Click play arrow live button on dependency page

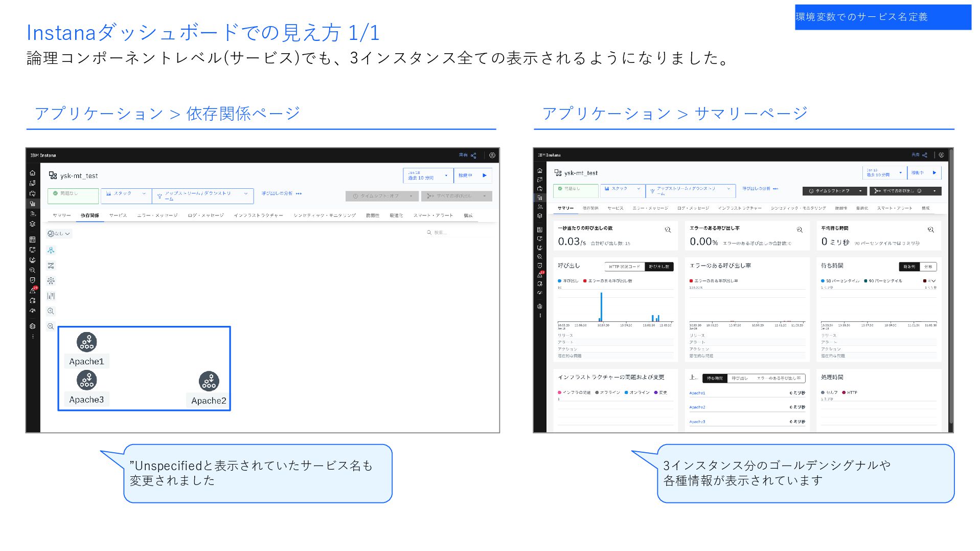[x=485, y=175]
